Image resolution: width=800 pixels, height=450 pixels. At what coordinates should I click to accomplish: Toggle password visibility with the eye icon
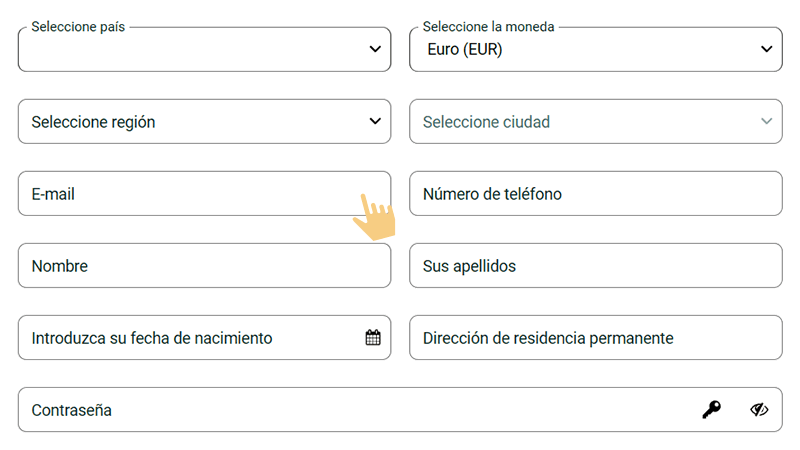[x=760, y=409]
